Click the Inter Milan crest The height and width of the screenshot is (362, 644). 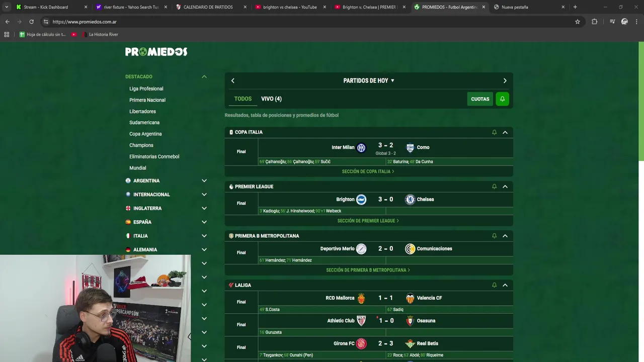pos(361,148)
